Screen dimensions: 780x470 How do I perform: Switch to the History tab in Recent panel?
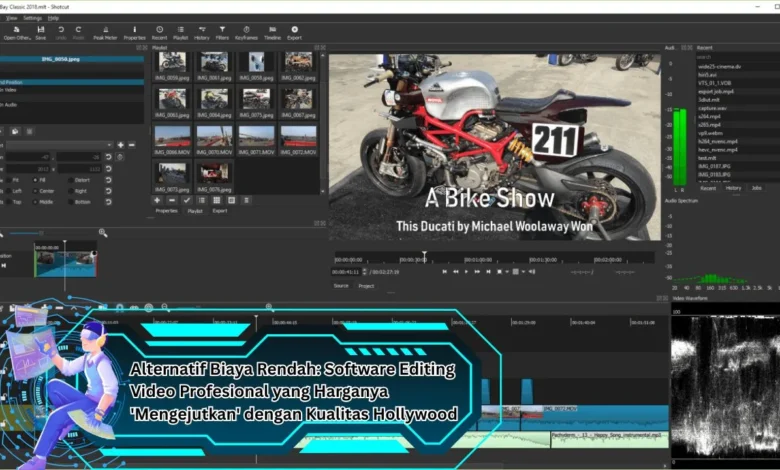pos(733,188)
